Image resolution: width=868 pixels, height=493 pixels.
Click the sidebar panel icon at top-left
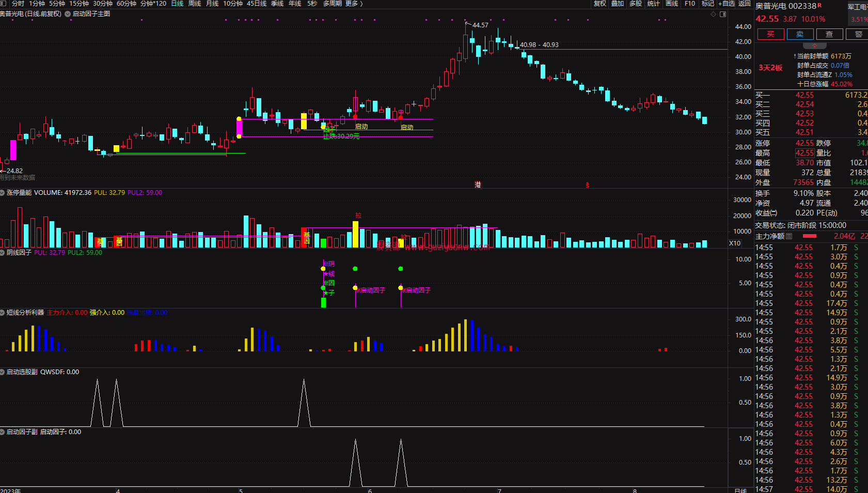coord(4,4)
